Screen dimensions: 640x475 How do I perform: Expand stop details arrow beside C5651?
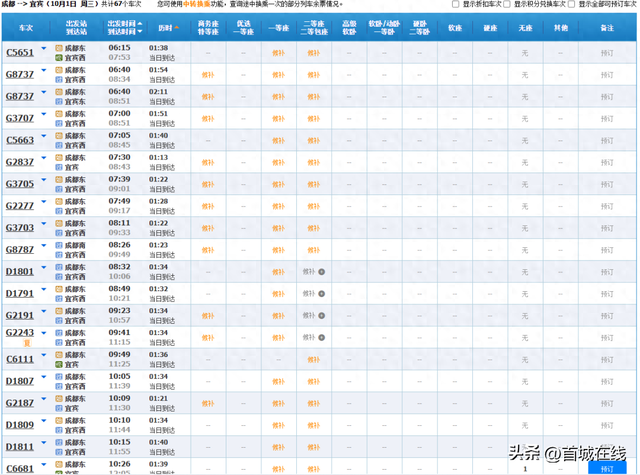44,48
